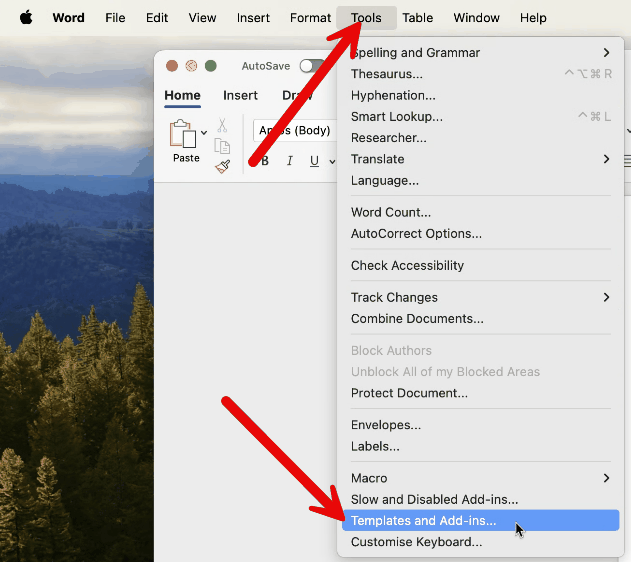Choose Language menu item
The image size is (631, 562).
[x=480, y=180]
